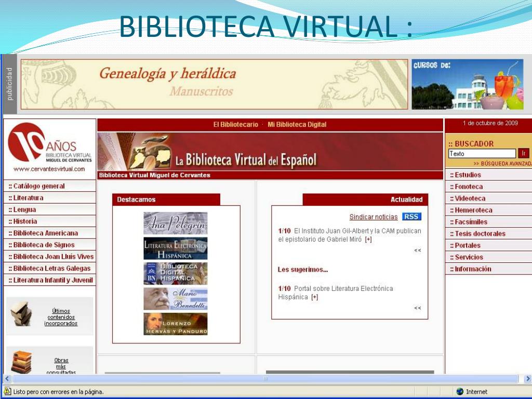Screen dimensions: 532x399
Task: Click the << arrows under Les sugerimos
Action: point(418,308)
